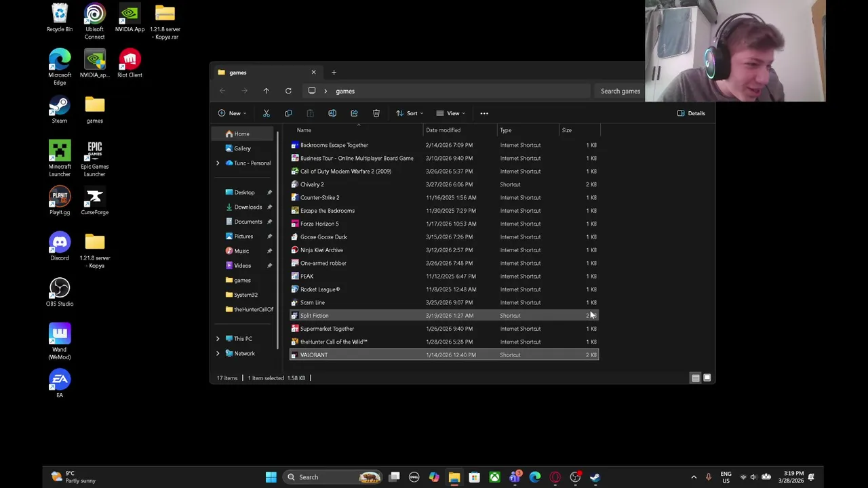Select Rocket League shortcut
Viewport: 868px width, 488px height.
point(444,289)
